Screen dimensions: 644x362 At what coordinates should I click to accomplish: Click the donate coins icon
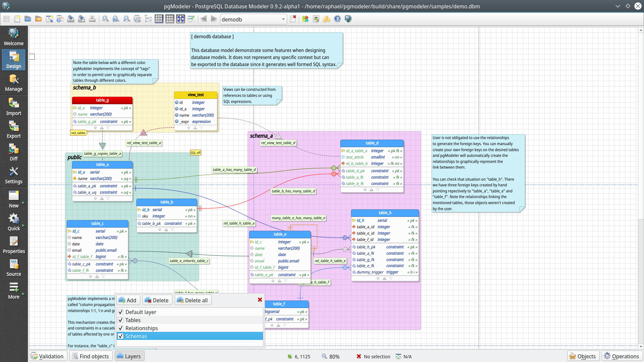click(x=327, y=19)
